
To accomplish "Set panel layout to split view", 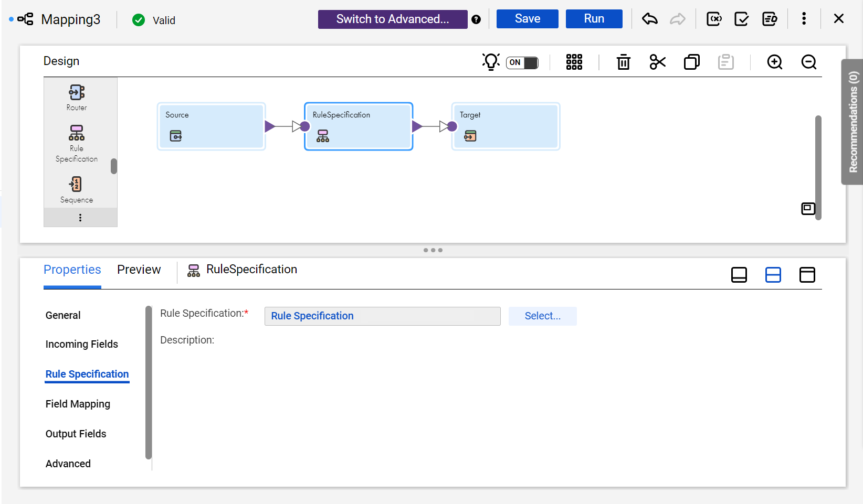I will (x=773, y=275).
